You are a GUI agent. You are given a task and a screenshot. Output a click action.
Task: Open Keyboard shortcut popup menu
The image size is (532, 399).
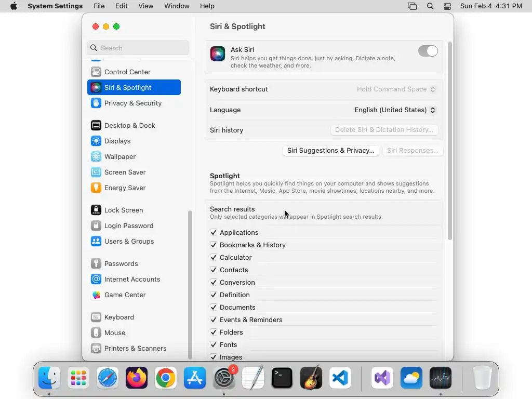395,89
